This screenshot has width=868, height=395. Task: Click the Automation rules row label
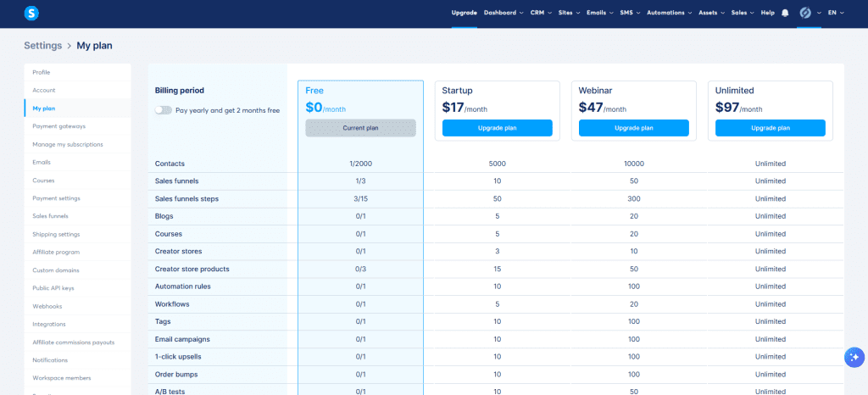[x=183, y=287]
